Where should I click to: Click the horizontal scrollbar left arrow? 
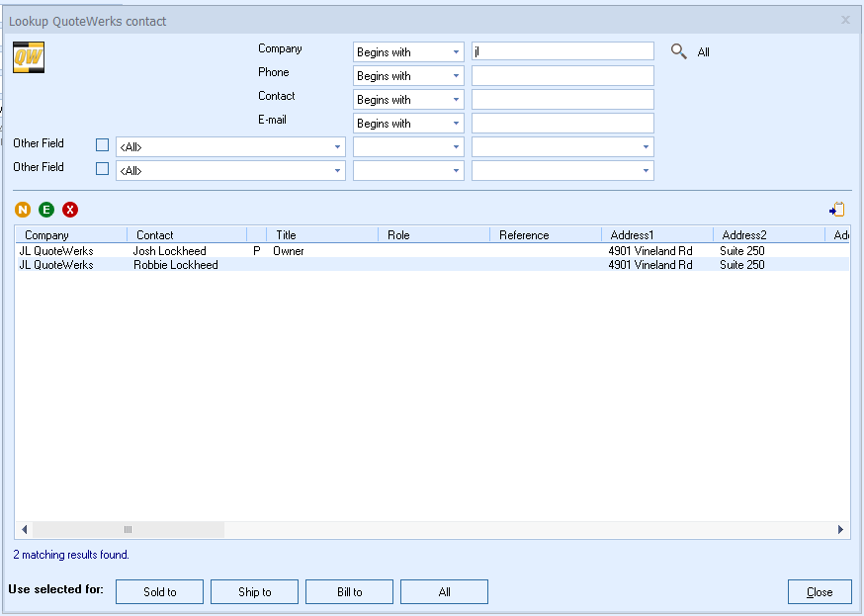pos(25,530)
